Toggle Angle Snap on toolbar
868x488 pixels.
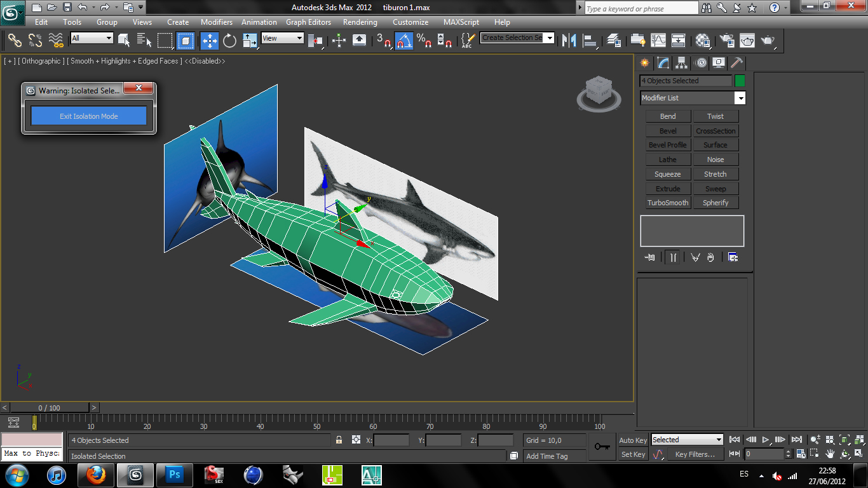(x=404, y=41)
